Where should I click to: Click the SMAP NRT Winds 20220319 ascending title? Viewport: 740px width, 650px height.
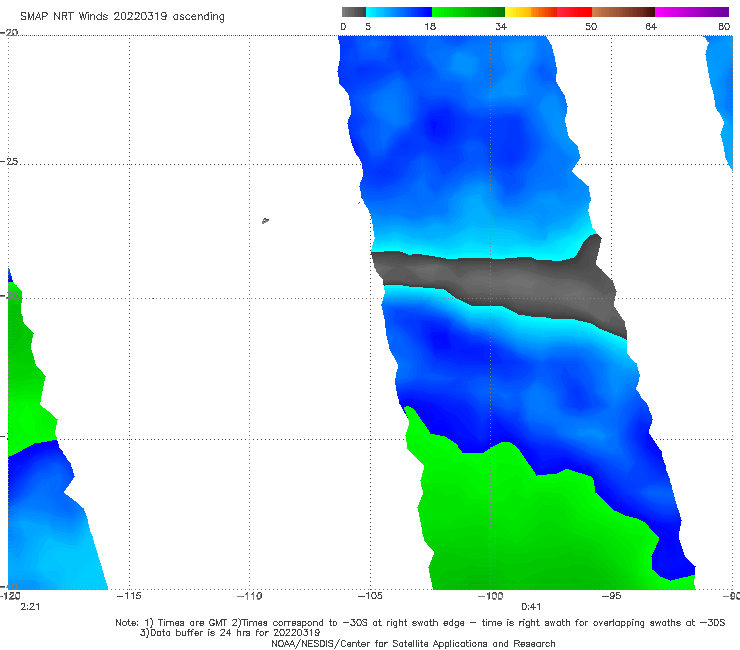(122, 17)
